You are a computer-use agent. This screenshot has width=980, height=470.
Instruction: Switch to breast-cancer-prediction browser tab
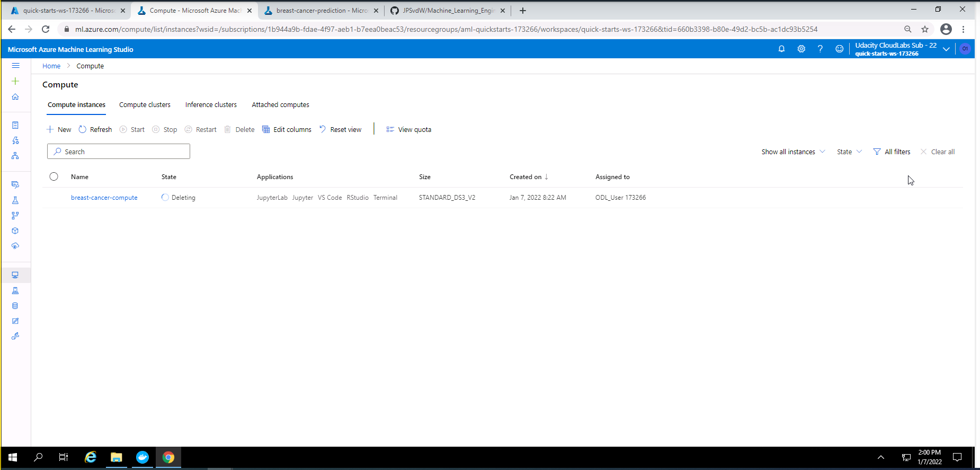pyautogui.click(x=321, y=11)
